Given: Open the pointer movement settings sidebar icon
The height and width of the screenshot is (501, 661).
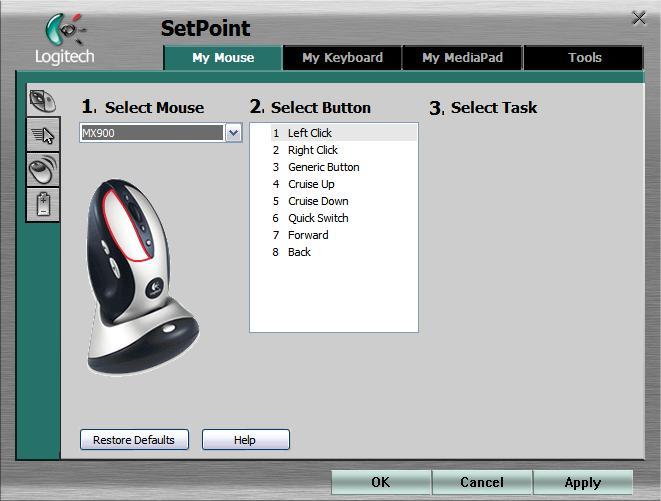Looking at the screenshot, I should [x=43, y=135].
